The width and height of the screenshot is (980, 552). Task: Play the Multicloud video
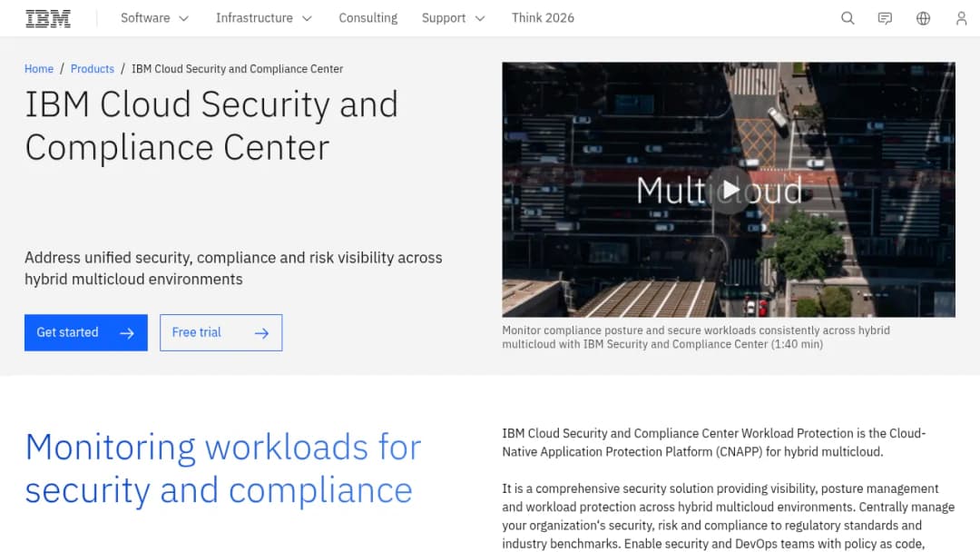tap(729, 190)
